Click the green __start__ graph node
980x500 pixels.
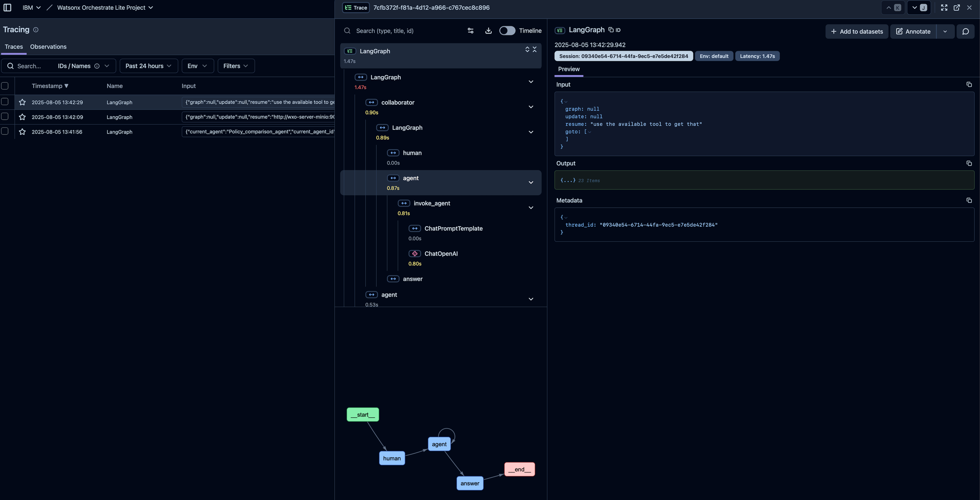tap(363, 415)
